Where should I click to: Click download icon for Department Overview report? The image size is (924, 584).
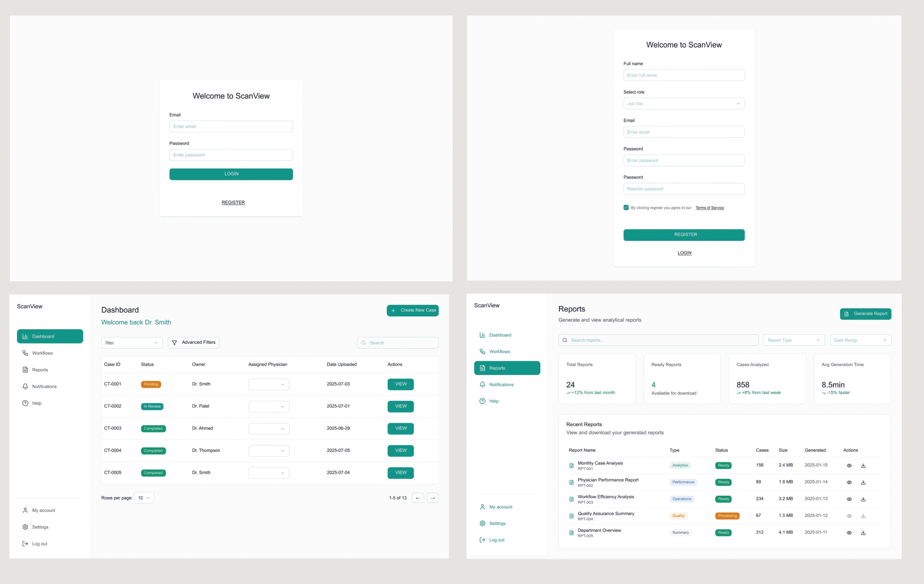[x=863, y=533]
